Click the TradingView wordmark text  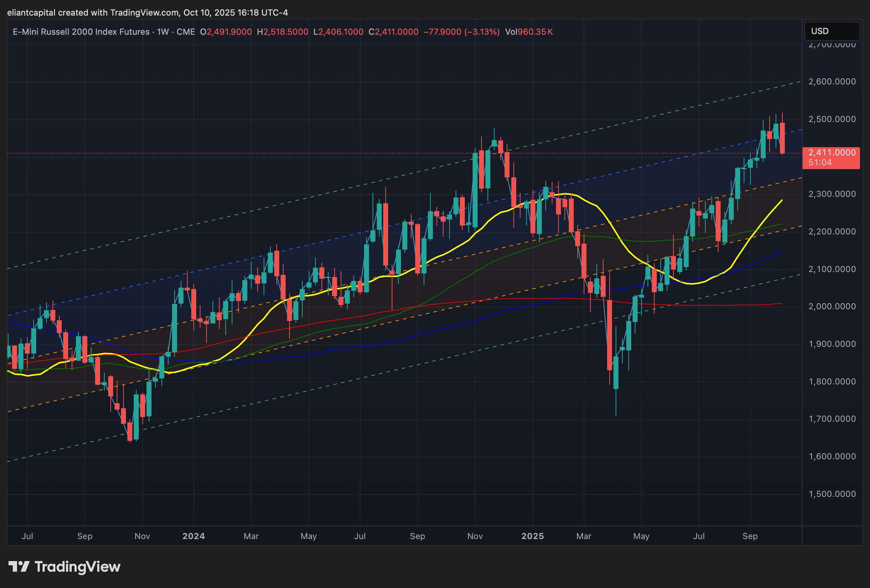pos(77,567)
